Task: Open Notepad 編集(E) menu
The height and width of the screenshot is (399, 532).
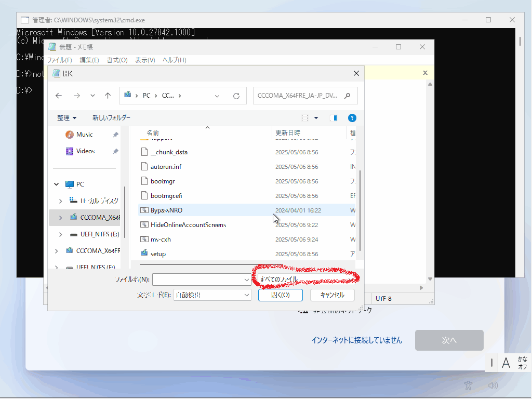Action: [89, 60]
